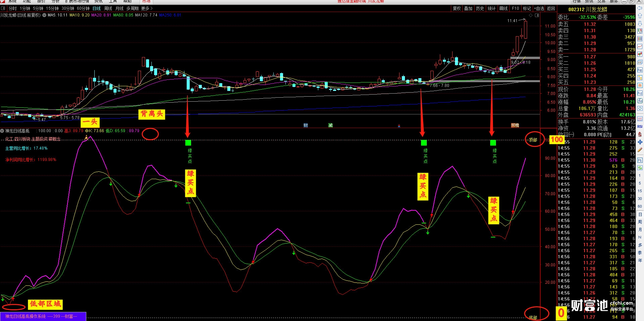Screen dimensions: 644x321
Task: Open the 神龙日线高低 indicator dropdown arrow
Action: [x=2, y=131]
